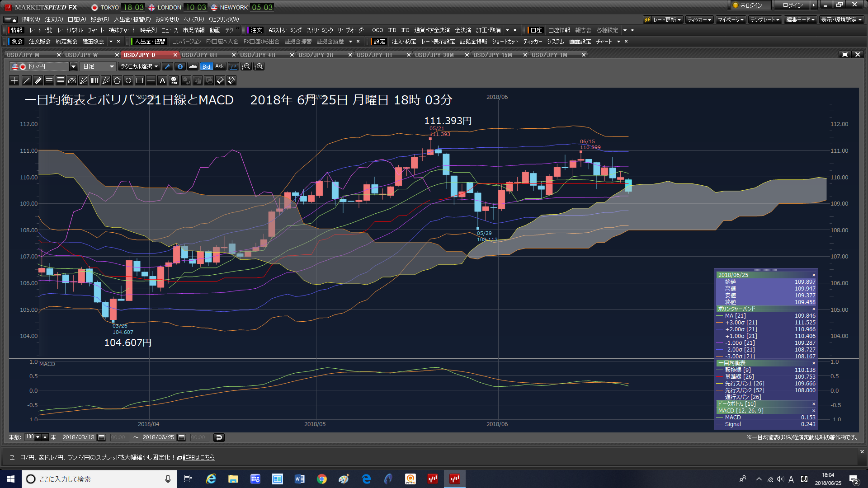Viewport: 868px width, 488px height.
Task: Expand the テクニカル選択 dropdown
Action: (139, 66)
